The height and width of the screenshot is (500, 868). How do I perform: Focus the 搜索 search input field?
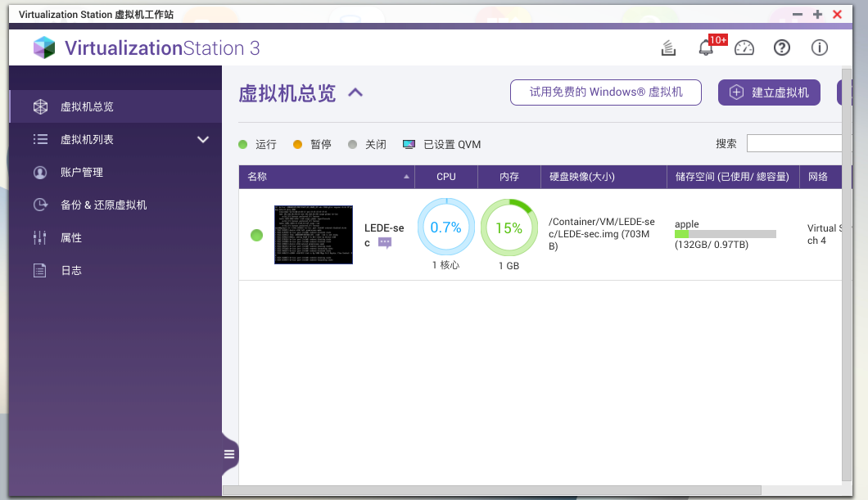[794, 143]
